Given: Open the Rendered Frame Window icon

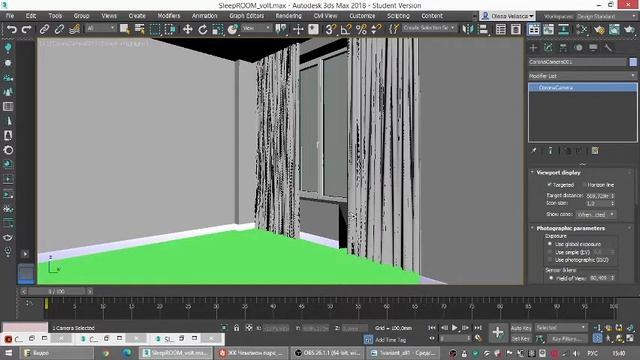Looking at the screenshot, I should (x=614, y=29).
